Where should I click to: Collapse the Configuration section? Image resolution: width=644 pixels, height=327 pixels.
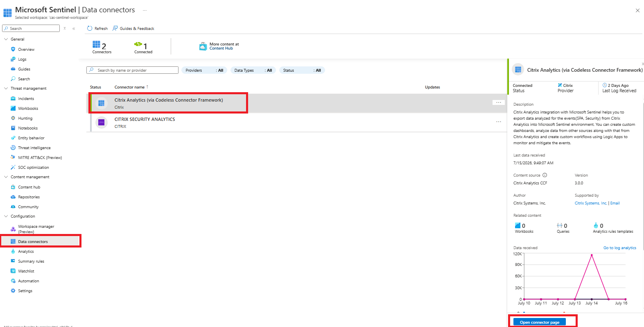click(6, 216)
